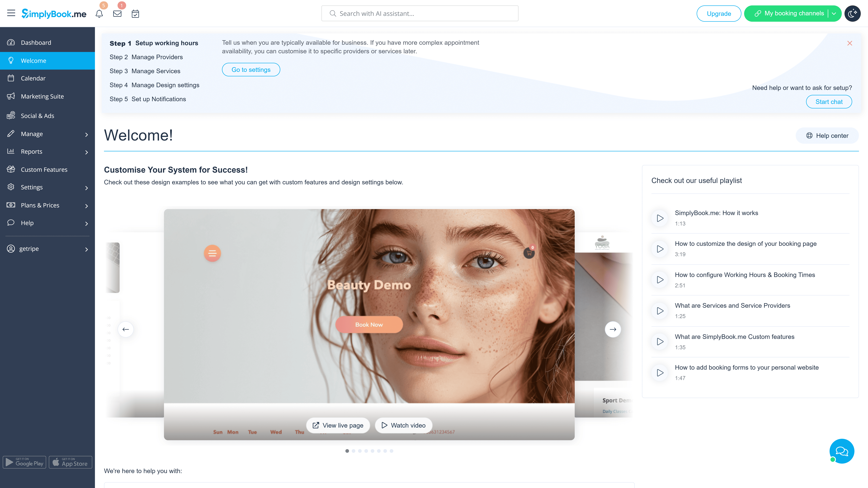Click the Upgrade button
The height and width of the screenshot is (488, 868).
[x=719, y=13]
